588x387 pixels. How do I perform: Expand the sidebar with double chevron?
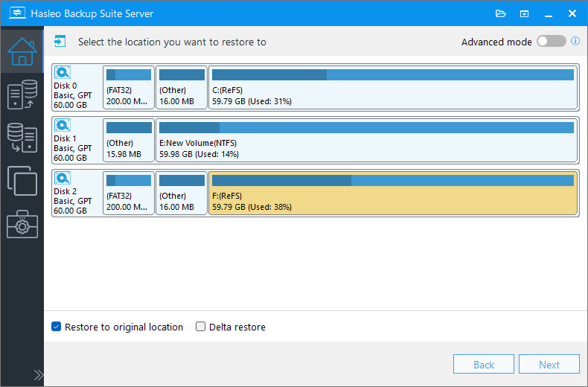[39, 374]
